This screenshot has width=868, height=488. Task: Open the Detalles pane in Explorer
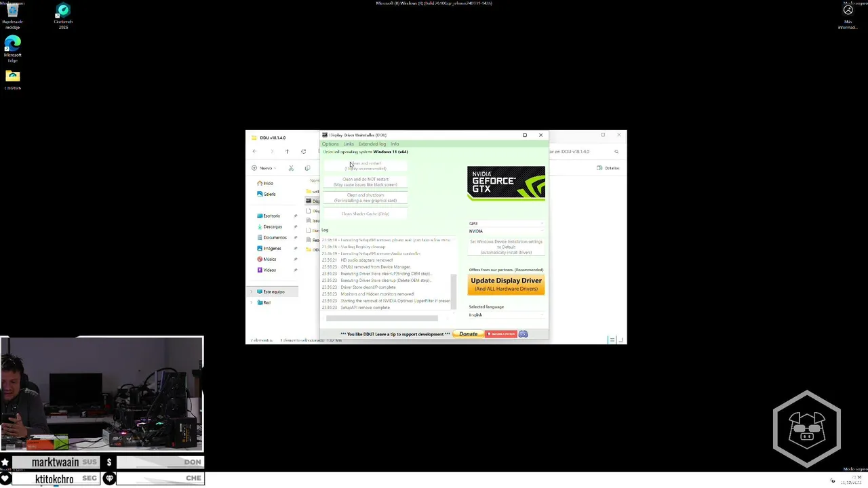pos(608,168)
